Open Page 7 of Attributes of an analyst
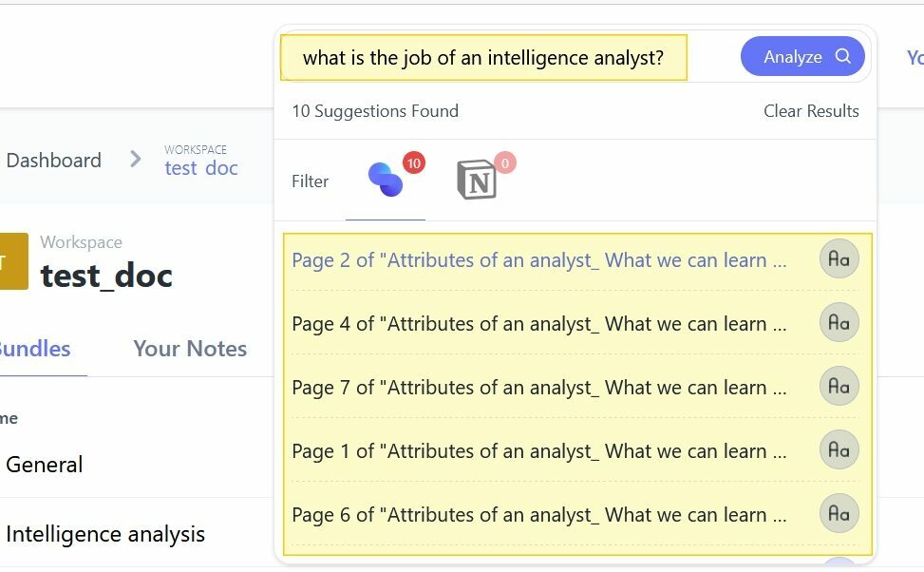Image resolution: width=924 pixels, height=572 pixels. (x=539, y=388)
